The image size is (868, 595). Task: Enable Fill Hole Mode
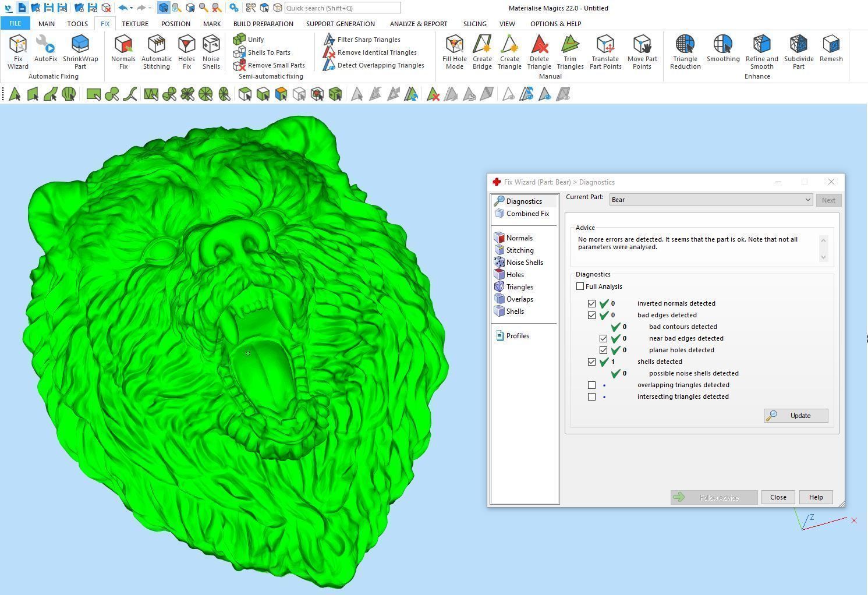click(455, 52)
